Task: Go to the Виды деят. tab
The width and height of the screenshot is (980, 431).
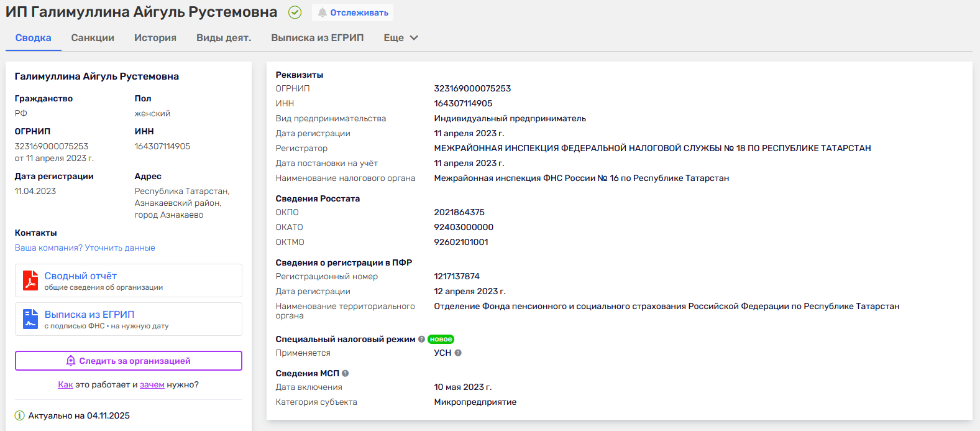Action: click(x=224, y=38)
